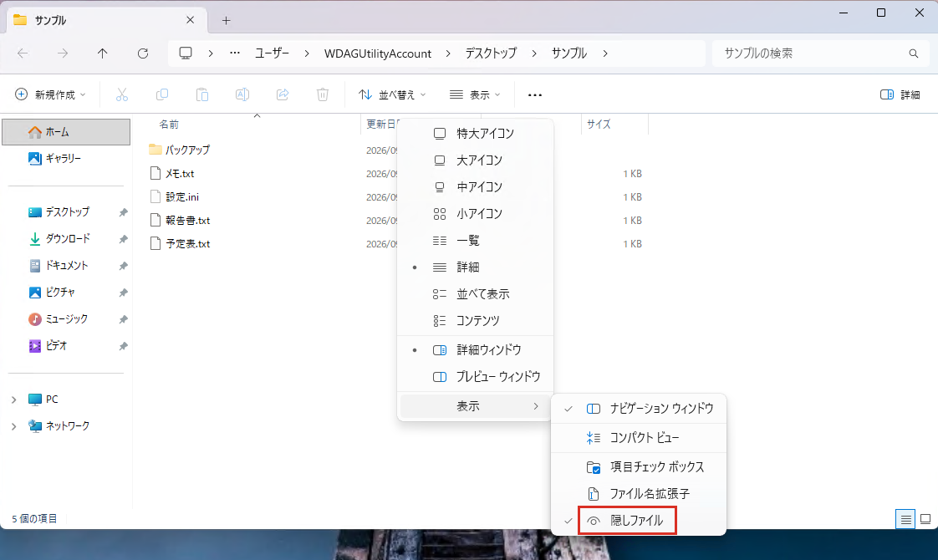
Task: Expand the ネットワーク tree node
Action: pyautogui.click(x=13, y=426)
